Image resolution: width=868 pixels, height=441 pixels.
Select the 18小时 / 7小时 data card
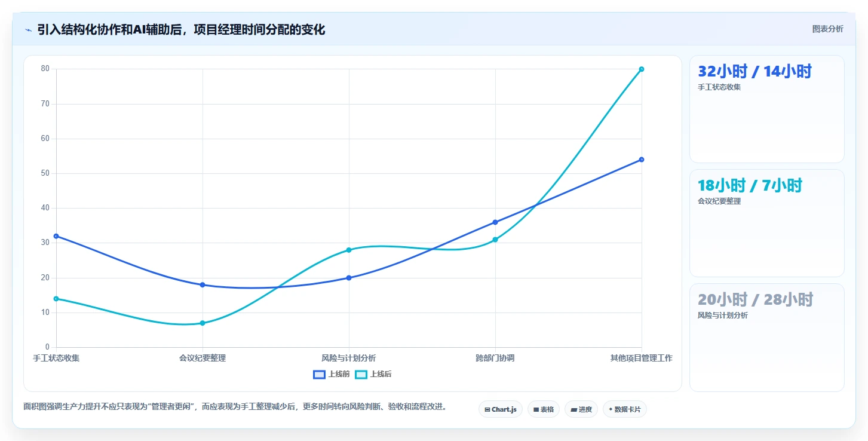click(767, 223)
